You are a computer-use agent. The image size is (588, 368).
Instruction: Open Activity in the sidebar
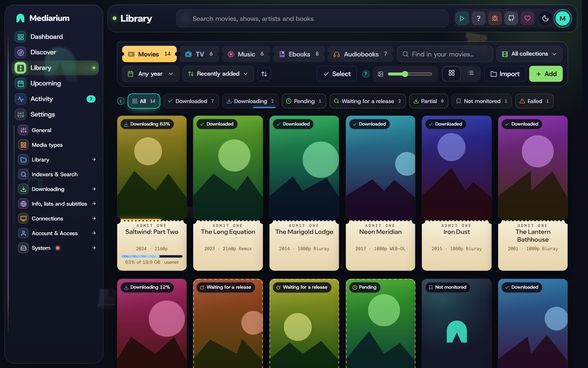click(x=55, y=99)
